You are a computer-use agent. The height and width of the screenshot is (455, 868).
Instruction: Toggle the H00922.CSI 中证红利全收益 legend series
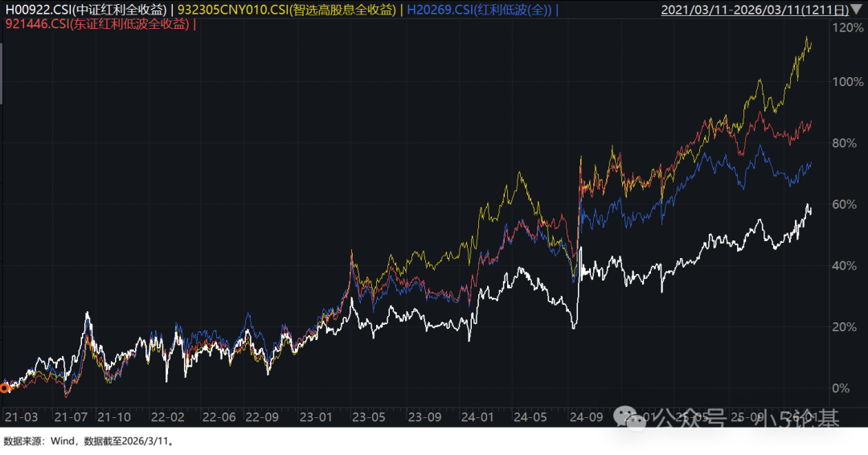[87, 10]
